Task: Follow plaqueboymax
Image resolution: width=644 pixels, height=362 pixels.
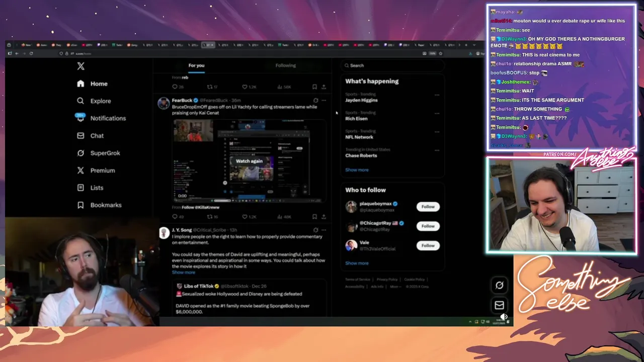Action: coord(428,207)
